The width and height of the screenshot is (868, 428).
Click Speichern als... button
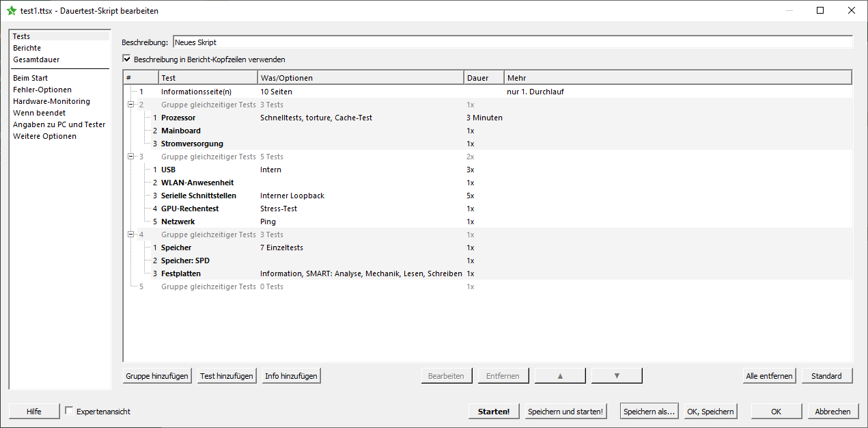point(649,412)
